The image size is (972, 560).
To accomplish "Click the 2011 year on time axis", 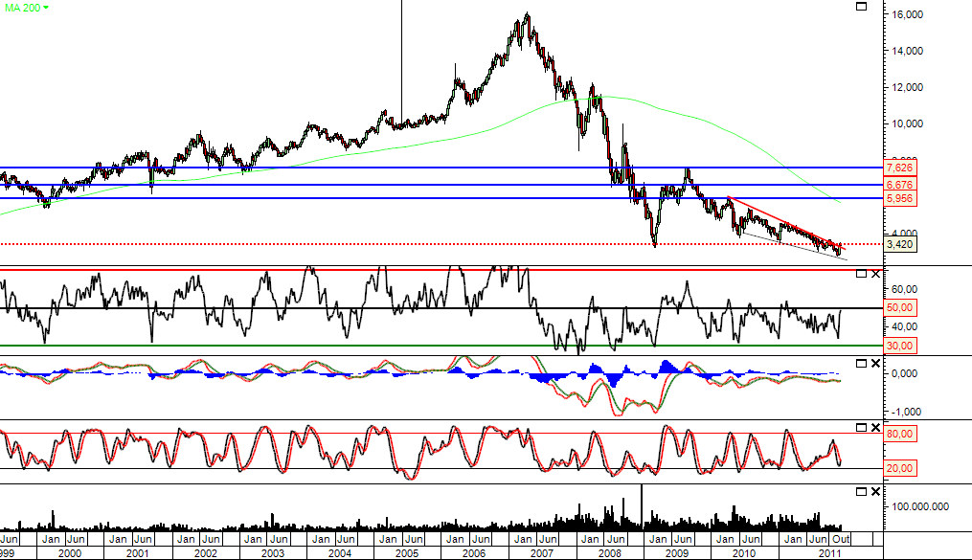I will point(829,553).
